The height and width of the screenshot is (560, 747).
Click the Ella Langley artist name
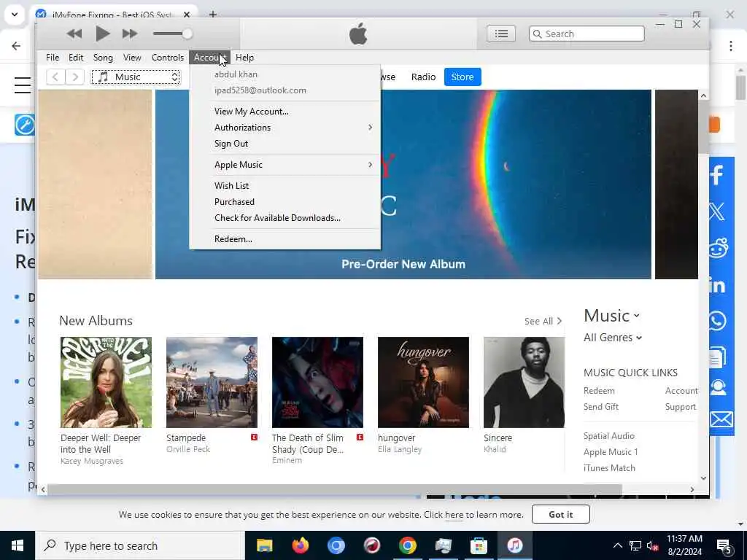(399, 449)
